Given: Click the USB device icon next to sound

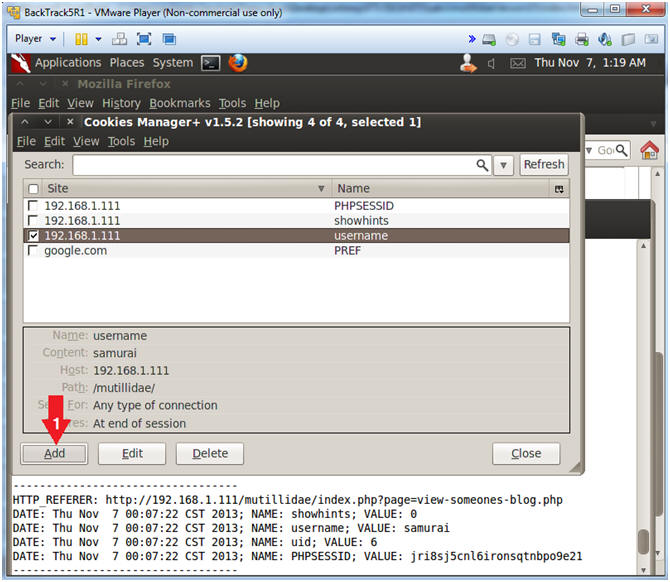Looking at the screenshot, I should [628, 40].
